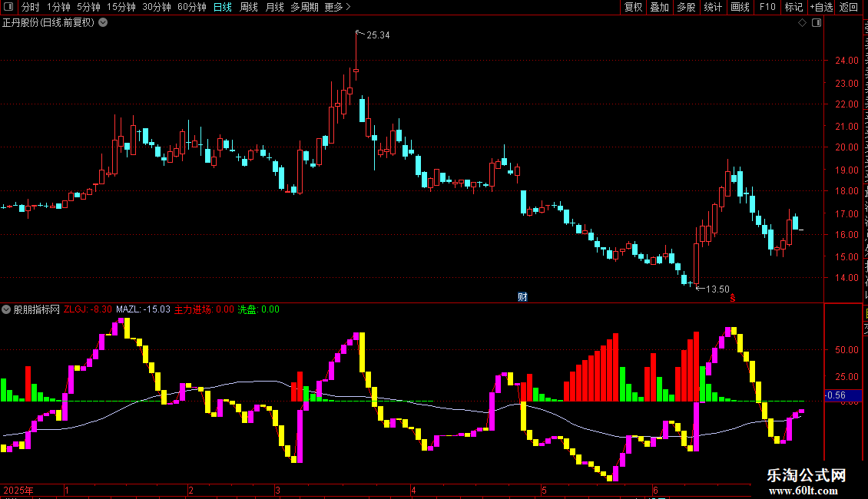Click the 13.50 low price label

(717, 289)
